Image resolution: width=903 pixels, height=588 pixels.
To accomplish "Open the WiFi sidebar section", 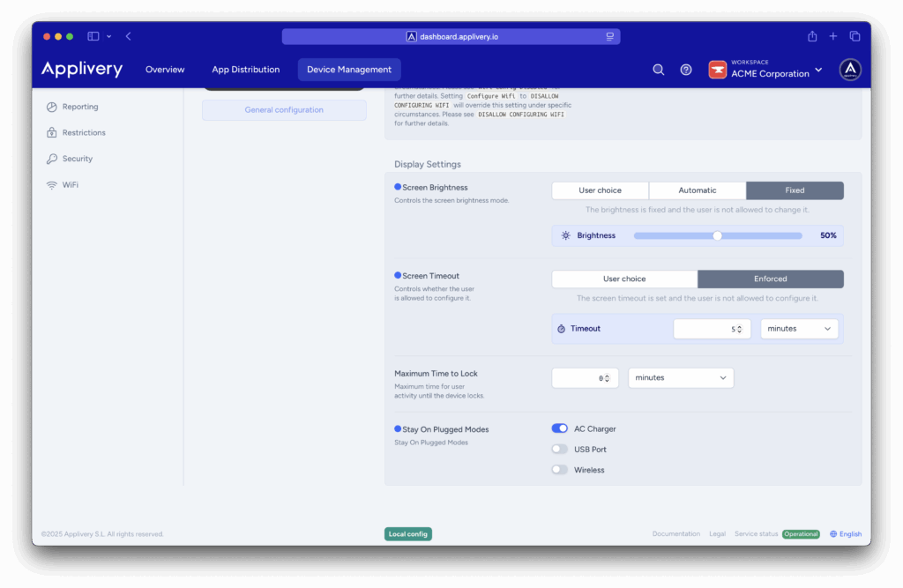I will pos(70,185).
